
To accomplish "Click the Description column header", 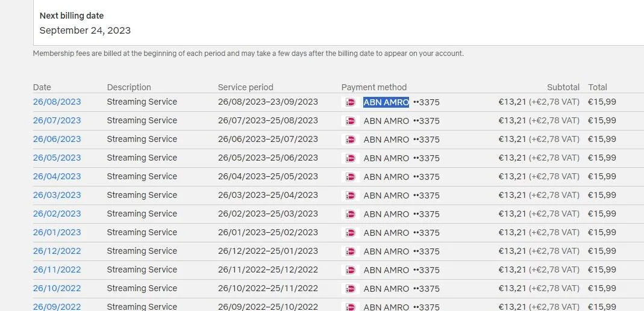I will pyautogui.click(x=129, y=87).
